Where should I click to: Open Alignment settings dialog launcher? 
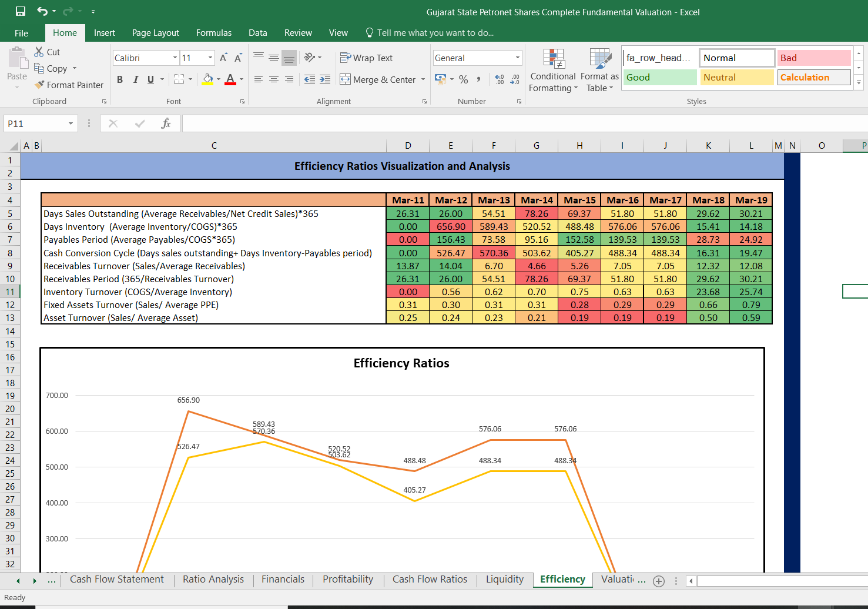pos(424,102)
